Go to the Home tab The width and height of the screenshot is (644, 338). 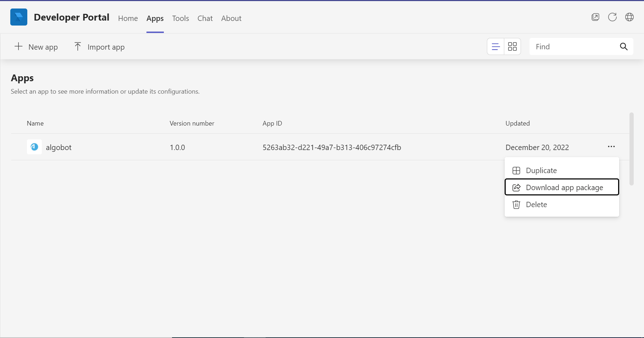pyautogui.click(x=128, y=18)
